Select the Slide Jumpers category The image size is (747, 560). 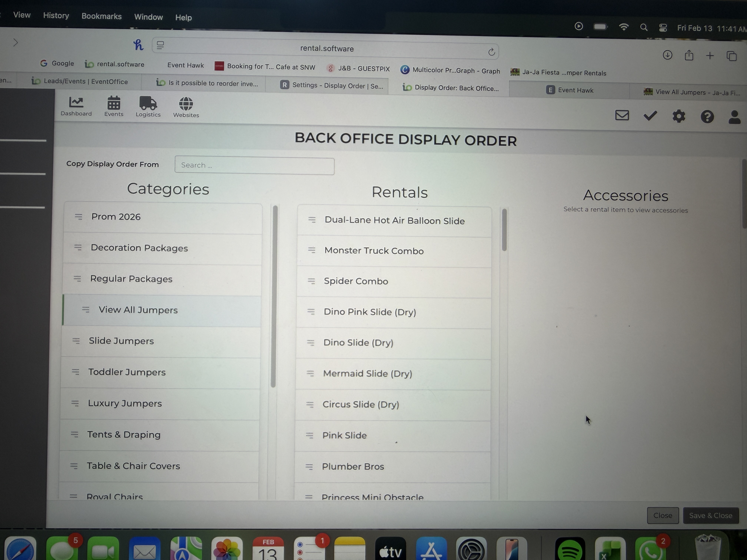(121, 341)
